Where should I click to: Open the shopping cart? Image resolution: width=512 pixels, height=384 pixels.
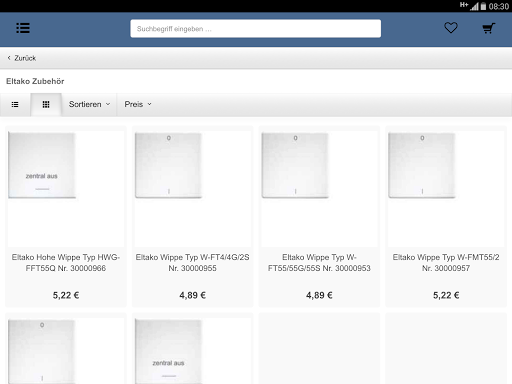(x=489, y=28)
